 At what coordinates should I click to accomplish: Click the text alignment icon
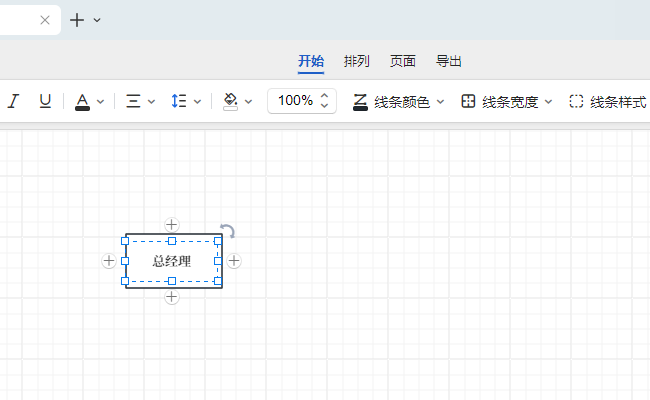[133, 101]
